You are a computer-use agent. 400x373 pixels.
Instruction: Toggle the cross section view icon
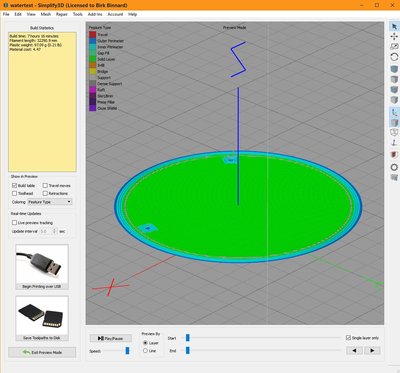tap(394, 155)
